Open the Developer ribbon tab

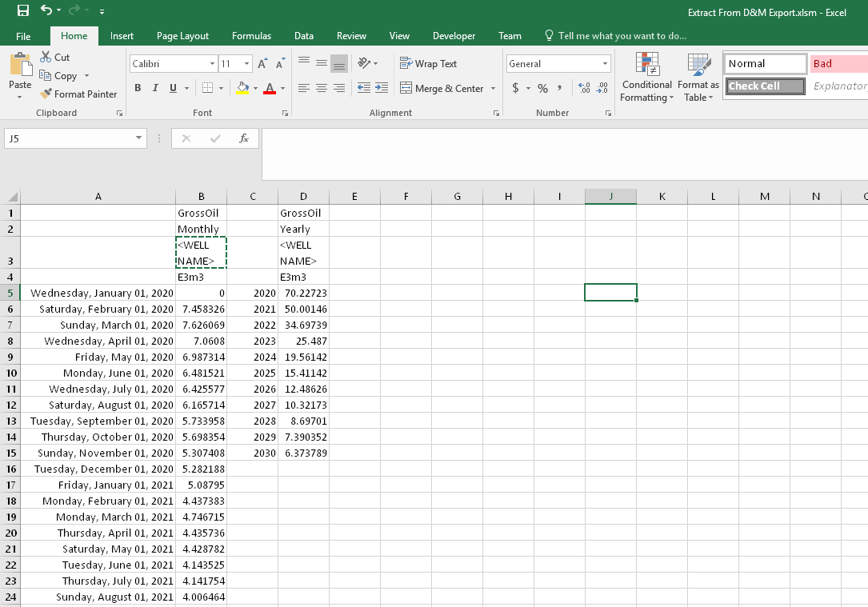[x=454, y=36]
